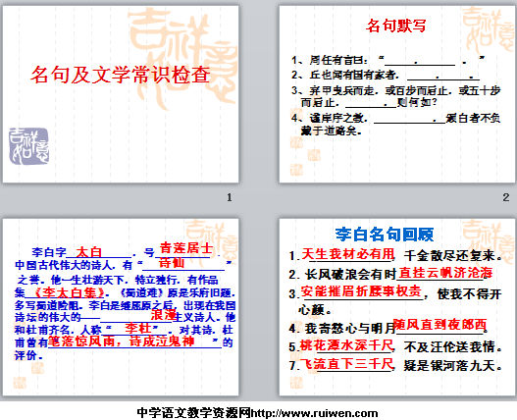
Task: Click the 名句及文学常识检查 title text
Action: (121, 75)
